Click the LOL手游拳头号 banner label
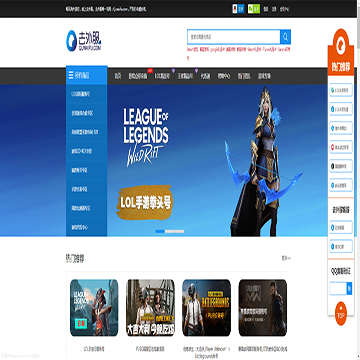360x360 pixels. [144, 202]
